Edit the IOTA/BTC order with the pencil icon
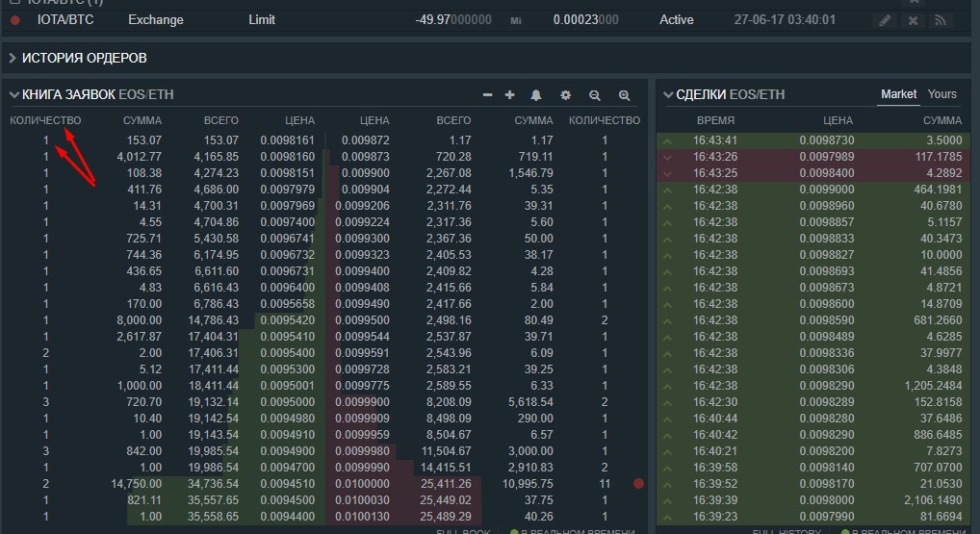Screen dimensions: 980x534 885,20
